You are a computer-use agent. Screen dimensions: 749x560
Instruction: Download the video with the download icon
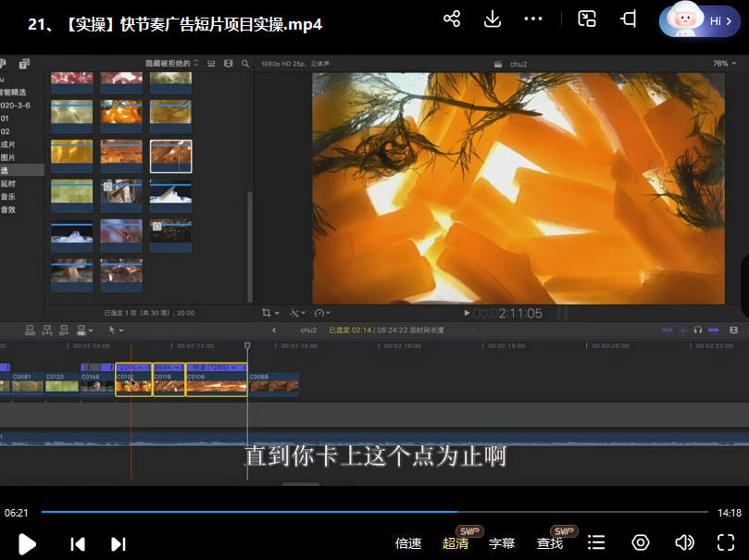tap(493, 19)
